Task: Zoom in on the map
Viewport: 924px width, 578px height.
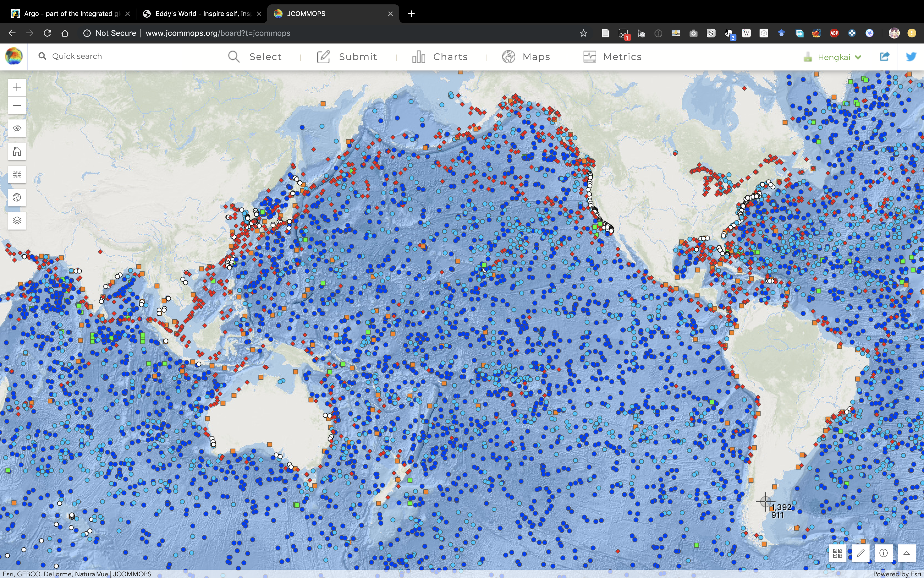Action: coord(17,87)
